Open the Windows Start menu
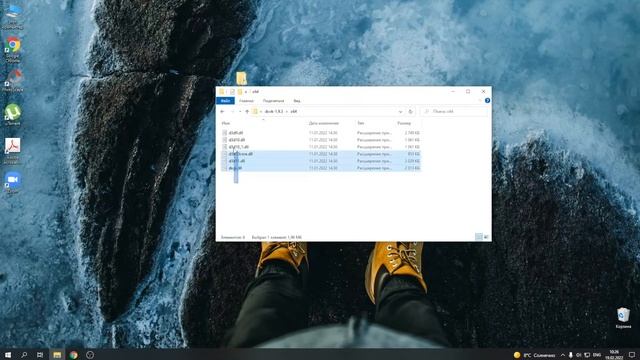The width and height of the screenshot is (640, 360). point(8,355)
